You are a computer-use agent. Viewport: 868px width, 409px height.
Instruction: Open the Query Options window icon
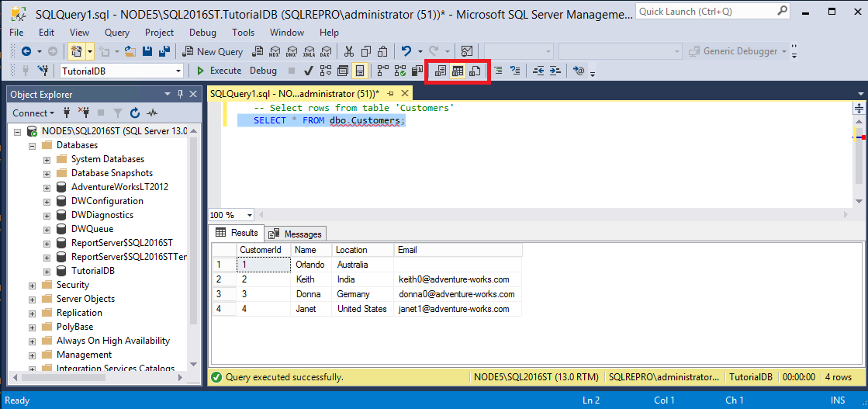343,71
